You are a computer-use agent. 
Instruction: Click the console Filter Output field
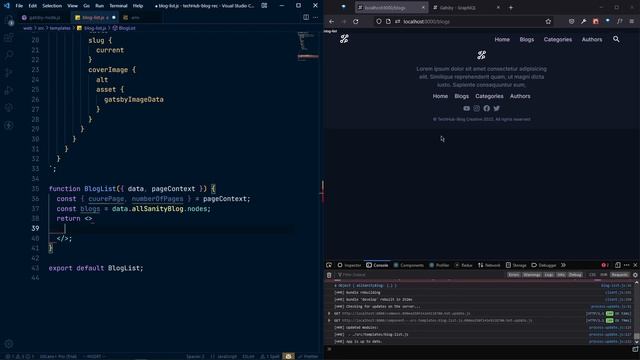pos(420,275)
